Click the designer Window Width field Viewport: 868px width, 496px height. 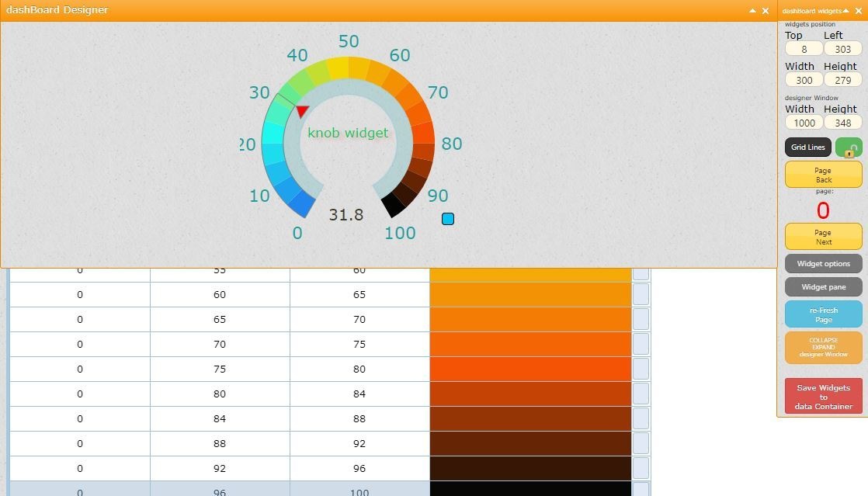coord(804,123)
